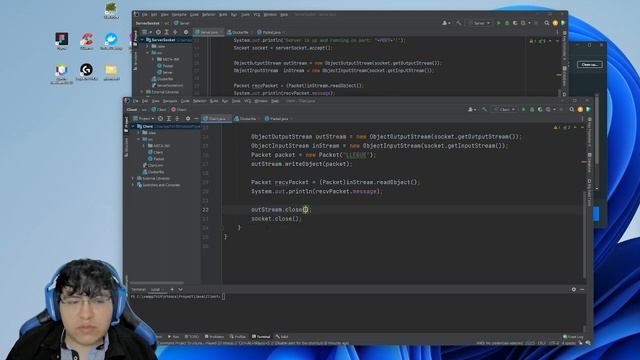Click Server project panel gear icon
This screenshot has height=360, width=640.
(186, 32)
